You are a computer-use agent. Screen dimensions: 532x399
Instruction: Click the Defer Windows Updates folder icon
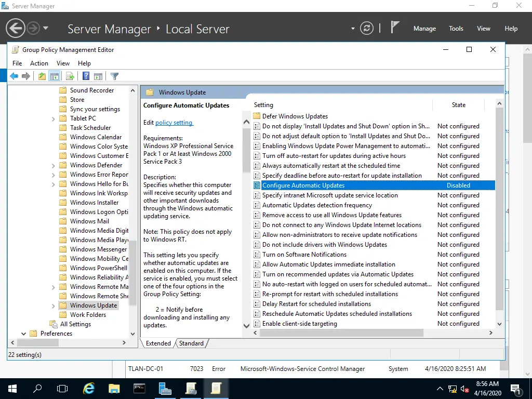(257, 116)
